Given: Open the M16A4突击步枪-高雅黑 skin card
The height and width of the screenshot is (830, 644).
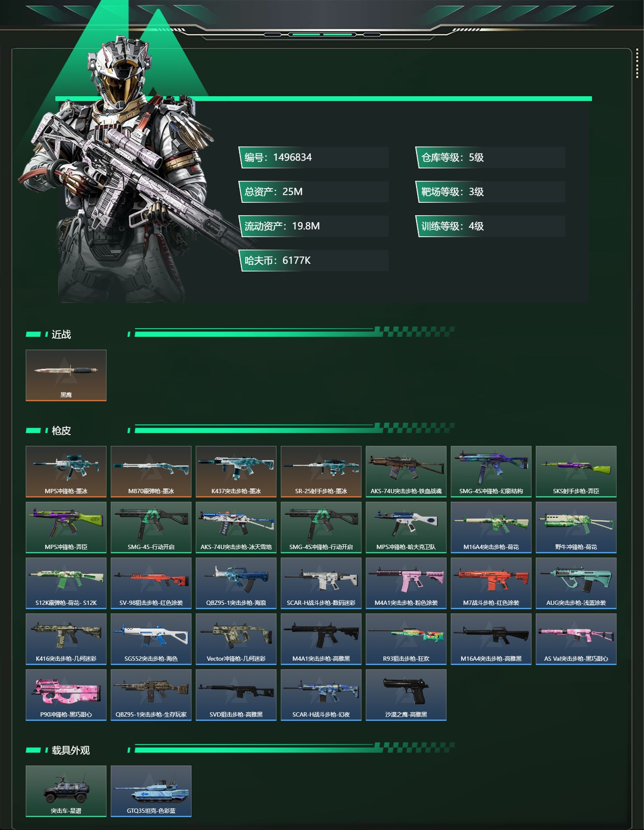Looking at the screenshot, I should click(491, 639).
